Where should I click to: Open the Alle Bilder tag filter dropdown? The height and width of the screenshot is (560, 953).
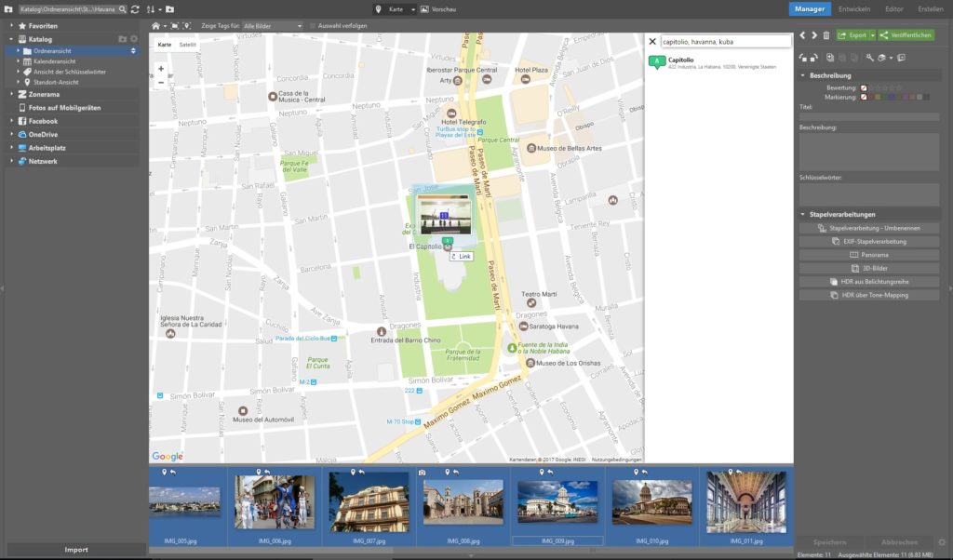[273, 26]
